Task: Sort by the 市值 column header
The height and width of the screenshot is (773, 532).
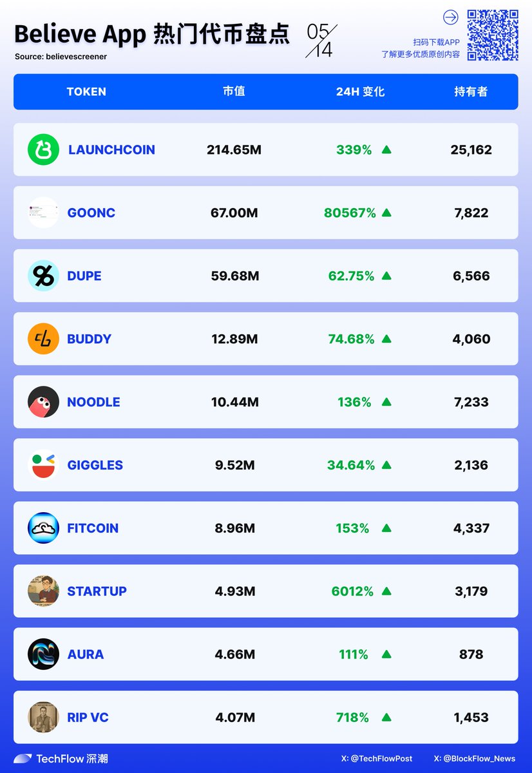Action: point(234,91)
